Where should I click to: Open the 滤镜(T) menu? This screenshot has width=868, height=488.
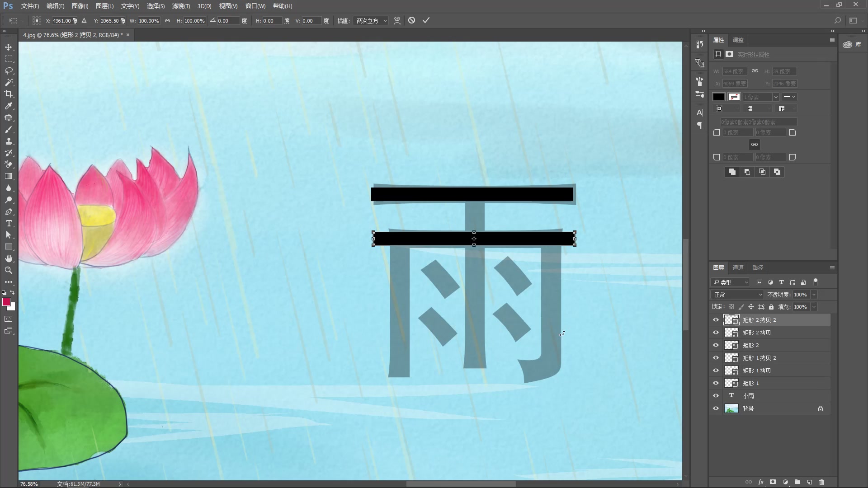(181, 6)
